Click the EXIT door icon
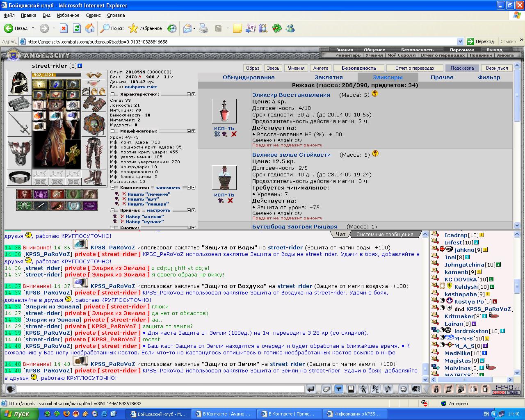The height and width of the screenshot is (420, 525). pos(486,389)
